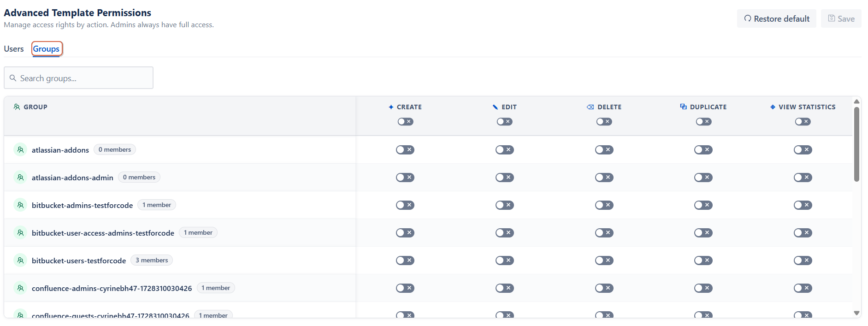Enable View Statistics for bitbucket-users-testforcode
The height and width of the screenshot is (326, 868).
803,261
